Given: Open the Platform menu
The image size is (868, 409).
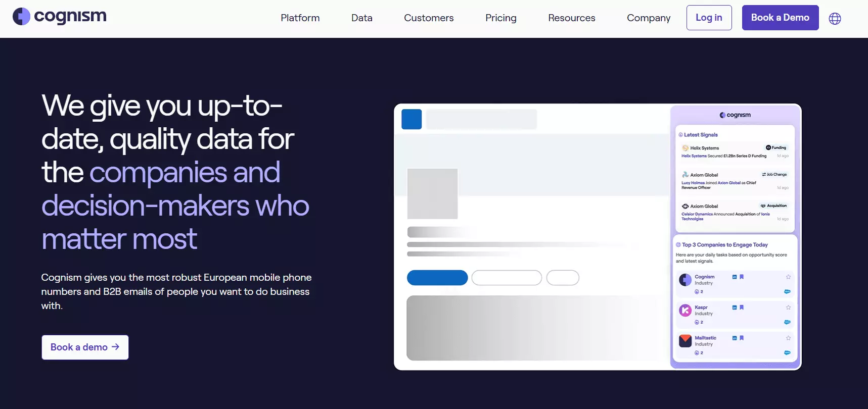Looking at the screenshot, I should tap(300, 18).
